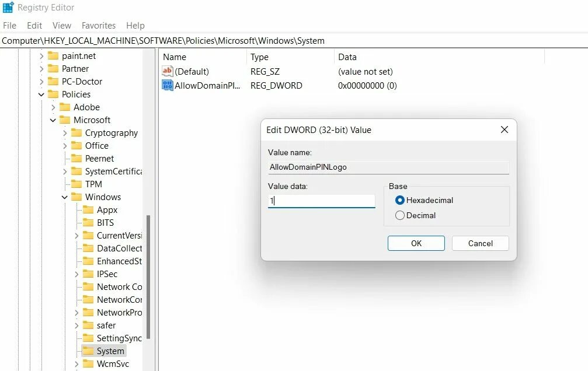
Task: Click the Adobe folder icon
Action: (65, 107)
